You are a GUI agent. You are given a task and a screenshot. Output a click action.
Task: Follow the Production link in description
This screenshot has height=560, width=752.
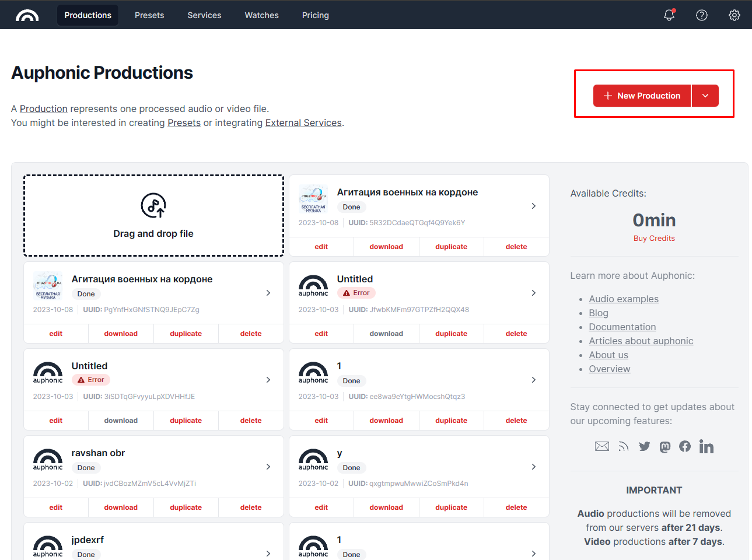[x=44, y=108]
